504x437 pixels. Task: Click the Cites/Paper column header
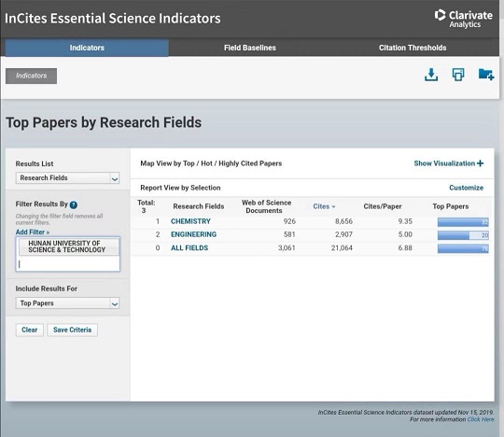[x=383, y=206]
